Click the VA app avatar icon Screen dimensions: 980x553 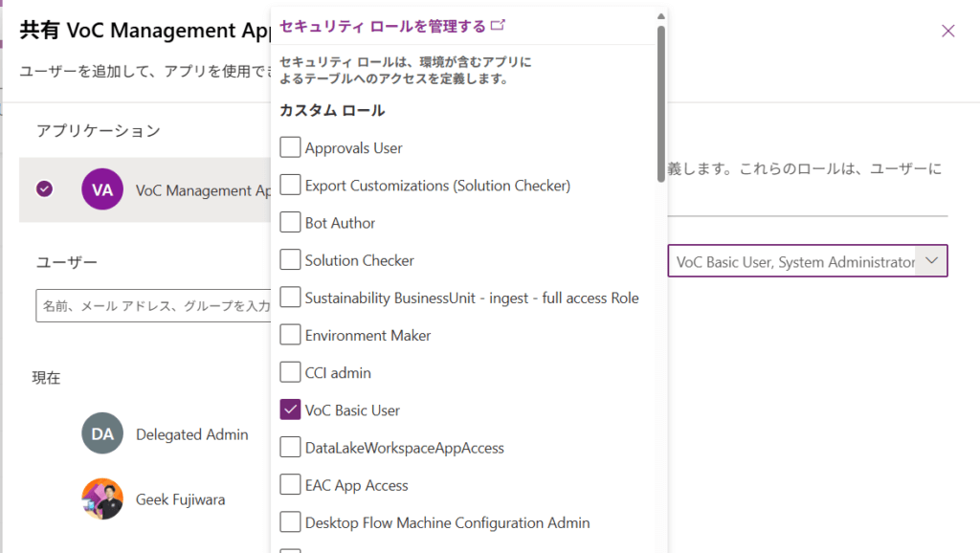click(x=102, y=189)
